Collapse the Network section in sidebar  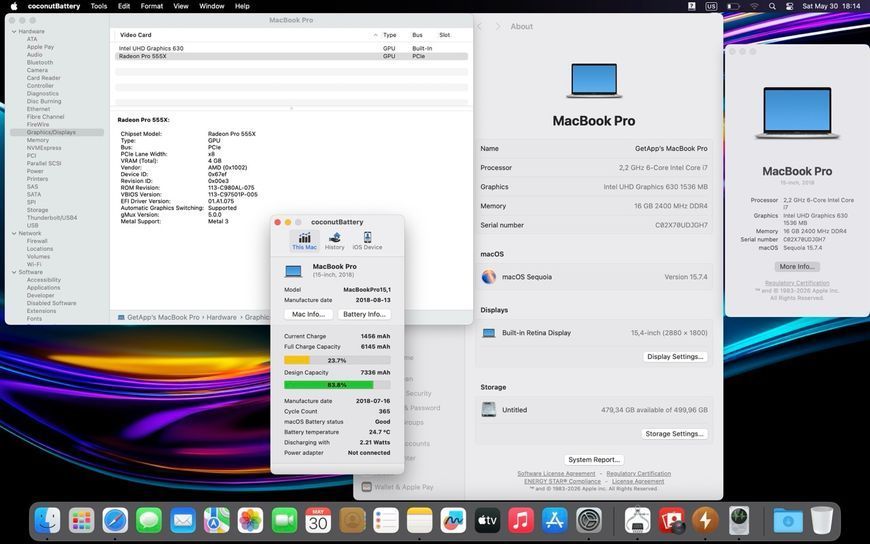[14, 234]
